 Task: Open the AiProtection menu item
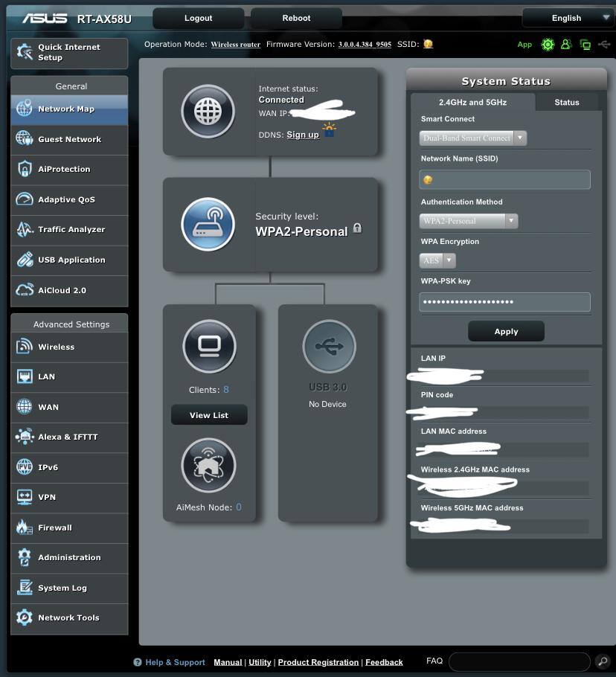coord(64,170)
